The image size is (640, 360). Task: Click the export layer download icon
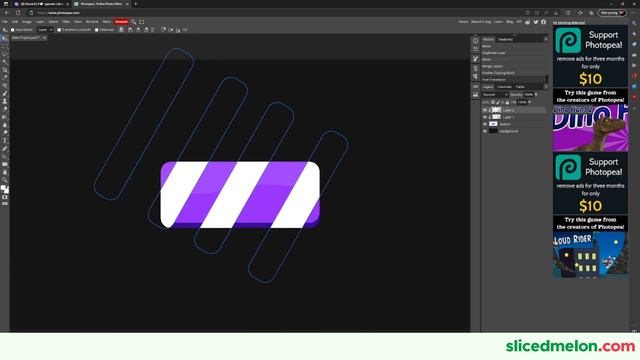click(121, 29)
